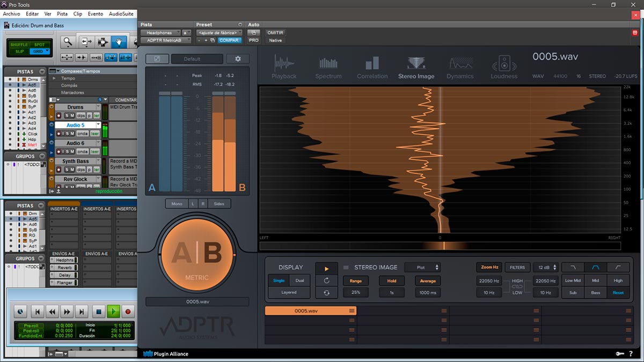This screenshot has height=362, width=644.
Task: Select Single display mode
Action: (279, 280)
